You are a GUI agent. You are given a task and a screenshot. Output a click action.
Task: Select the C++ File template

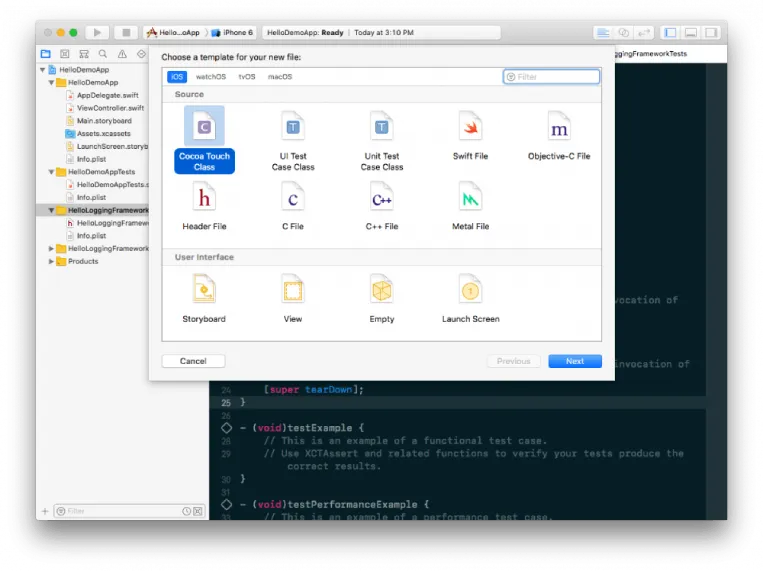[x=382, y=205]
